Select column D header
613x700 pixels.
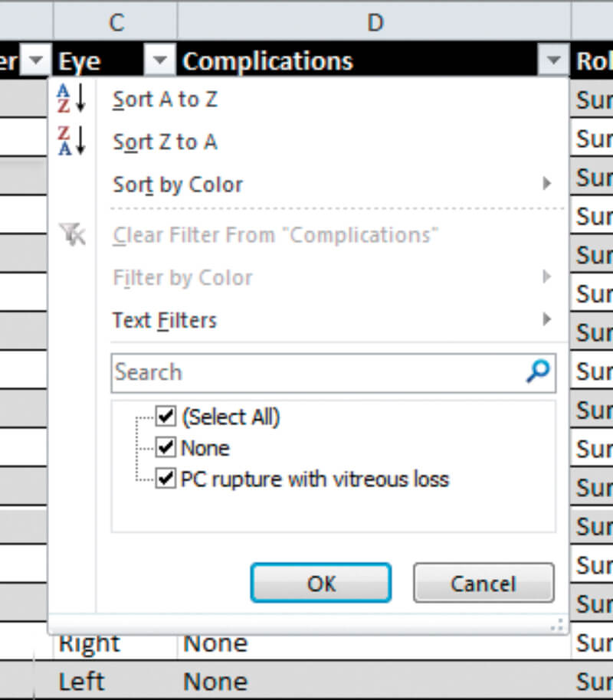coord(374,22)
